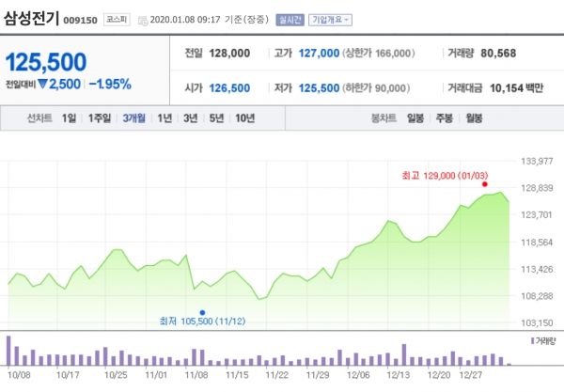Click the 12/27 date axis label
Screen dimensions: 564x392
coord(471,375)
